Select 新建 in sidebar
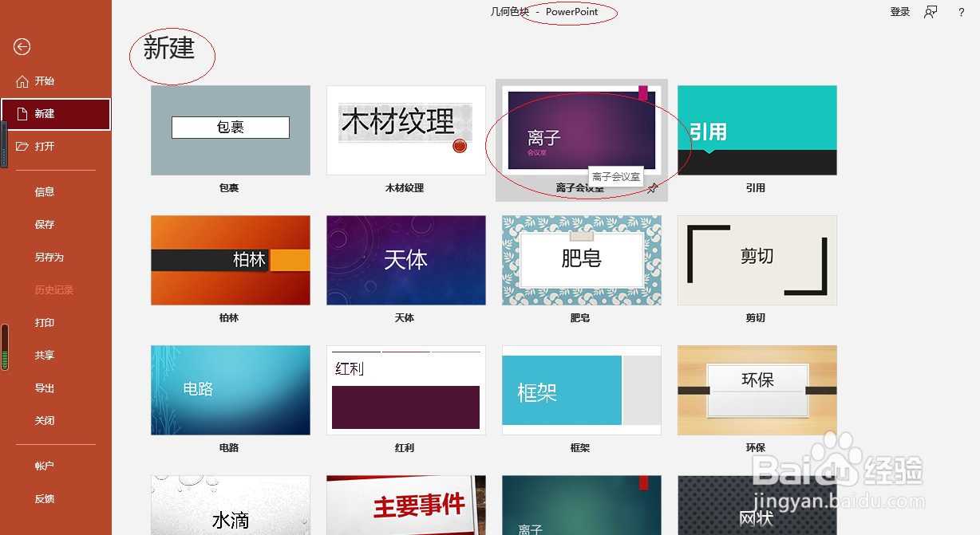The height and width of the screenshot is (535, 980). coord(56,114)
